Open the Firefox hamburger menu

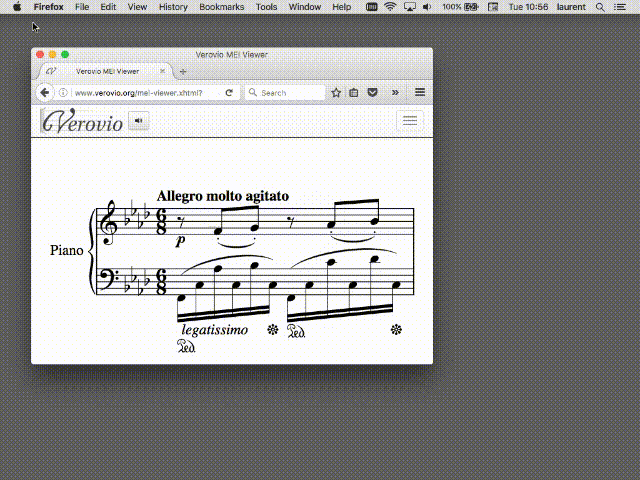tap(420, 92)
